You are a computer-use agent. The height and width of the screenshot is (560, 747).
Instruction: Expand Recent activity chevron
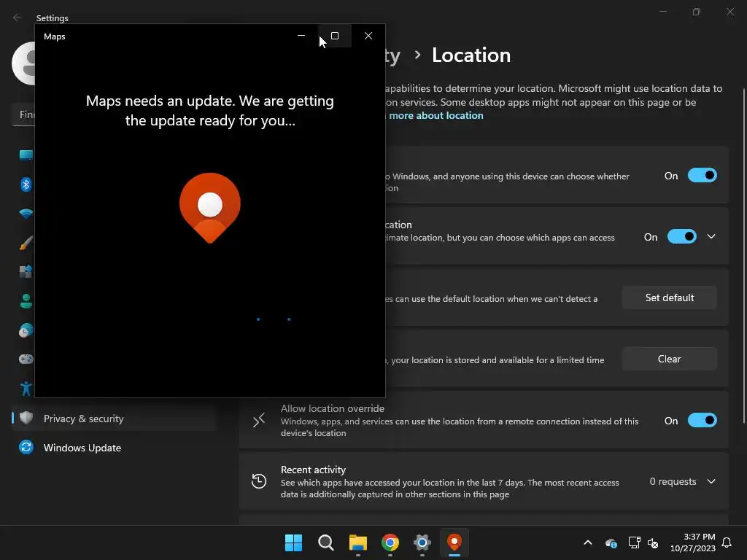click(711, 481)
